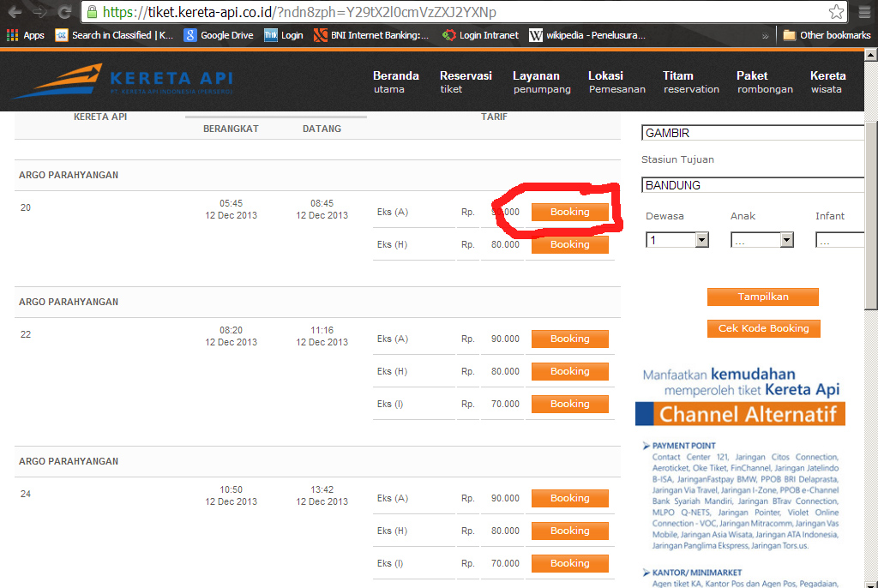Open the Chrome hamburger menu

pos(864,12)
